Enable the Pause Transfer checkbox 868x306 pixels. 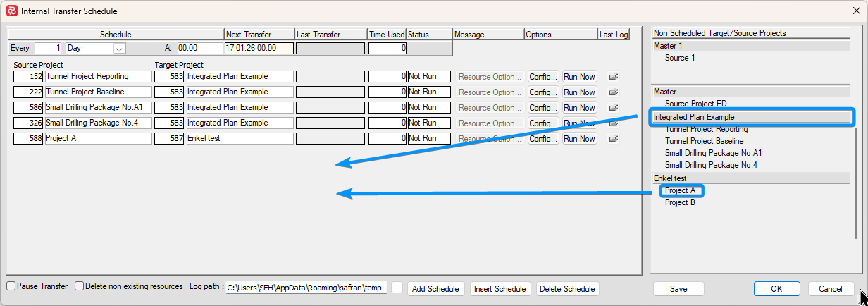click(x=11, y=286)
